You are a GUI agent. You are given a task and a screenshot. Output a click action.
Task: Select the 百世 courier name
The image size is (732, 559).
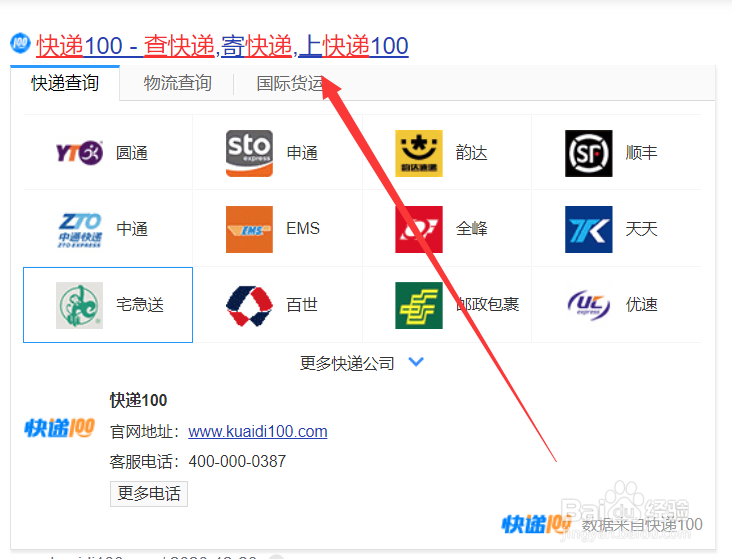[x=302, y=305]
